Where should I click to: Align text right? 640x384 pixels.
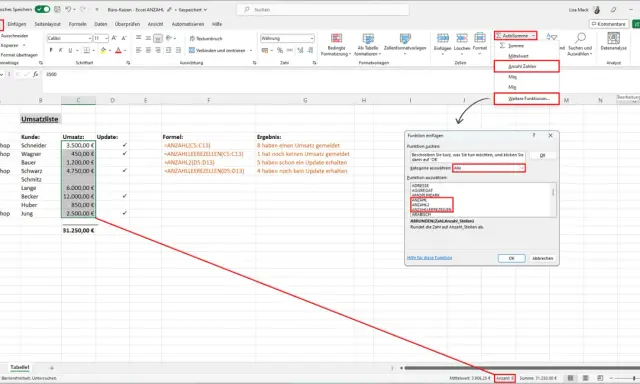158,50
